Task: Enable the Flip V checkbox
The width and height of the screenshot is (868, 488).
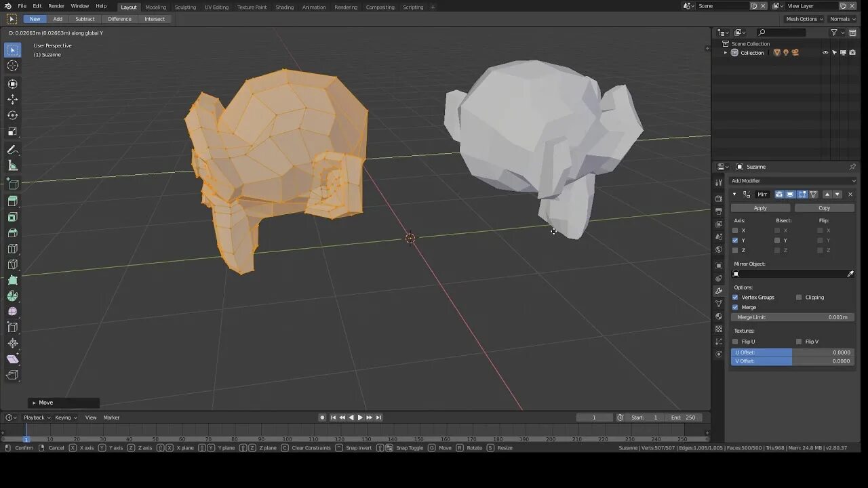Action: pyautogui.click(x=799, y=342)
